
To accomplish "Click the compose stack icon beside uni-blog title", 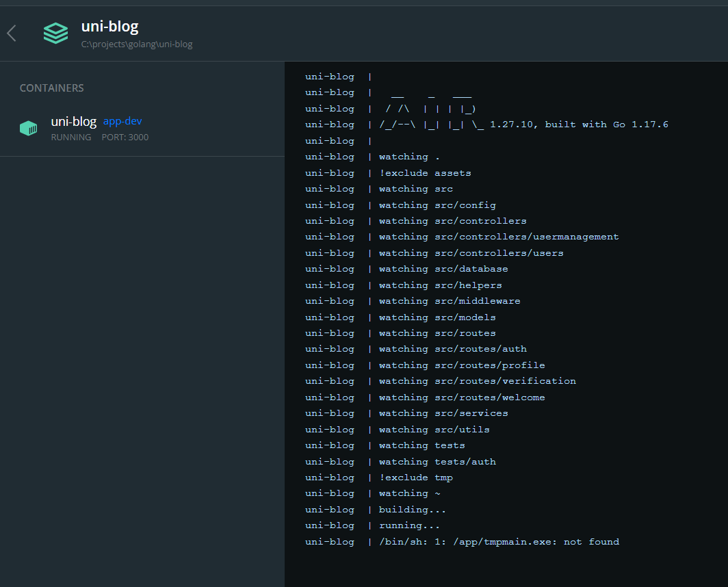I will coord(55,33).
